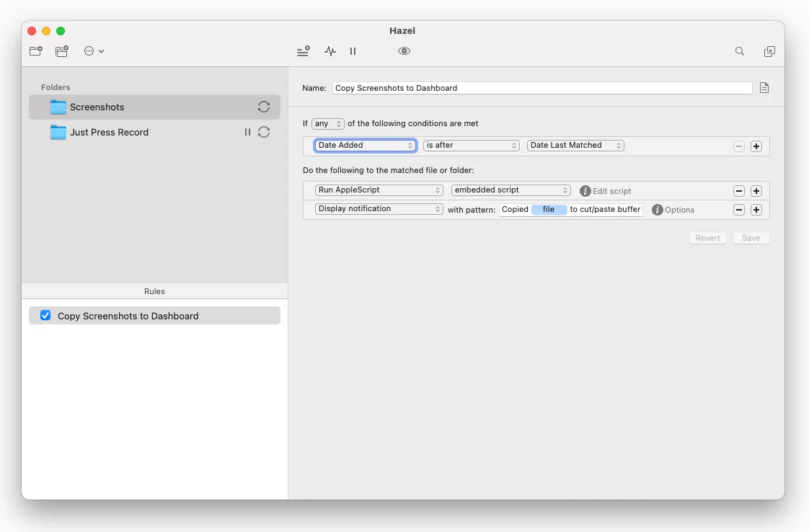Image resolution: width=809 pixels, height=532 pixels.
Task: Open the activity log in the toolbar
Action: click(x=330, y=51)
